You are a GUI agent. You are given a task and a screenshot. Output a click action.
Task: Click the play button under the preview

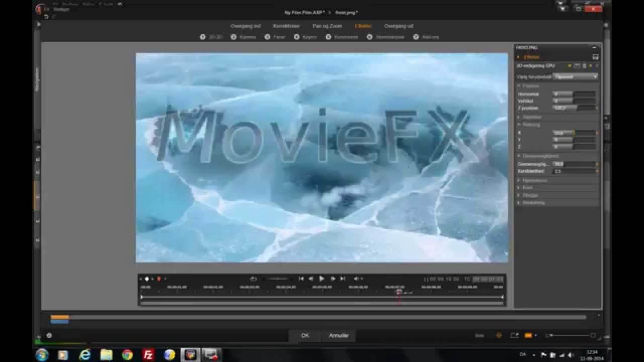(321, 279)
